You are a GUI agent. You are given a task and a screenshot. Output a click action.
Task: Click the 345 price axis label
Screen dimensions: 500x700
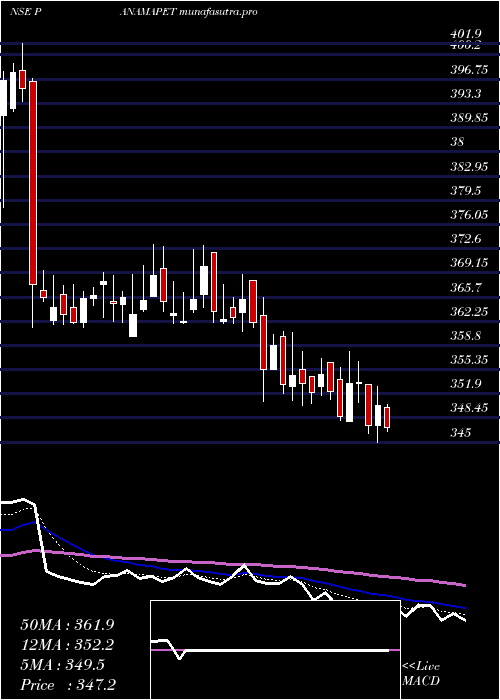point(460,432)
